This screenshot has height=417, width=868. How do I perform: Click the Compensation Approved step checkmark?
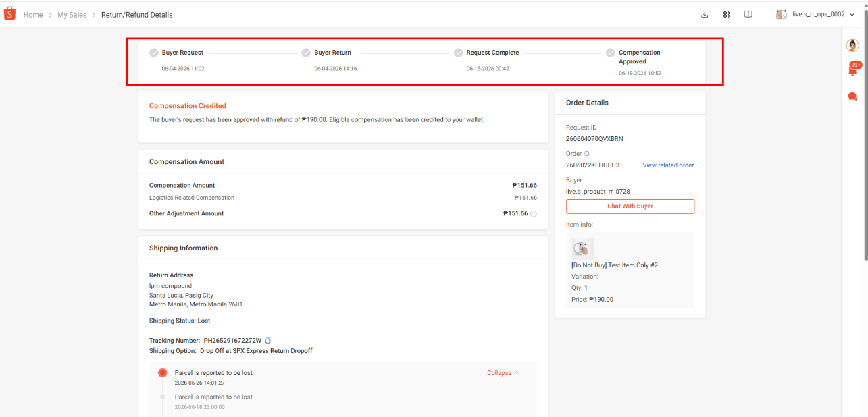click(611, 53)
